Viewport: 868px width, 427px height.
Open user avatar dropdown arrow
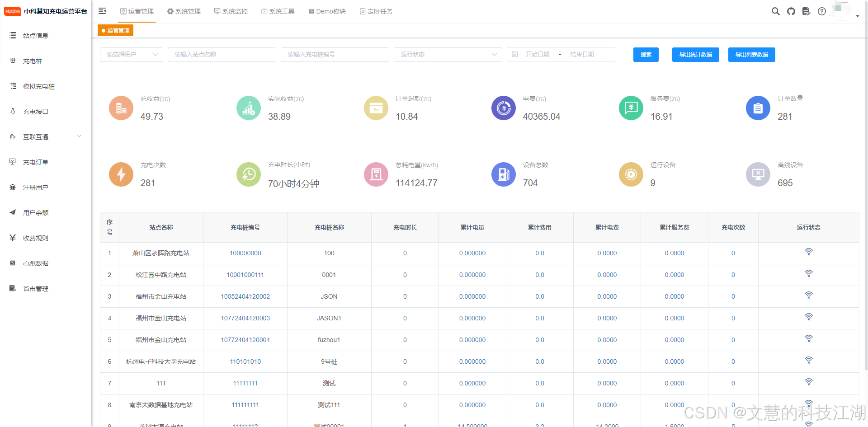point(857,16)
